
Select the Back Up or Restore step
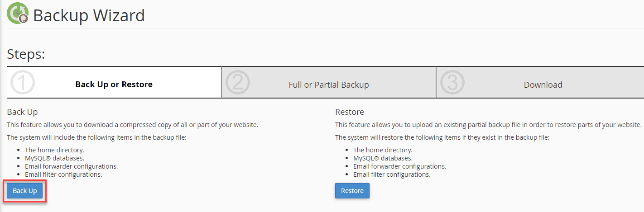(x=114, y=84)
